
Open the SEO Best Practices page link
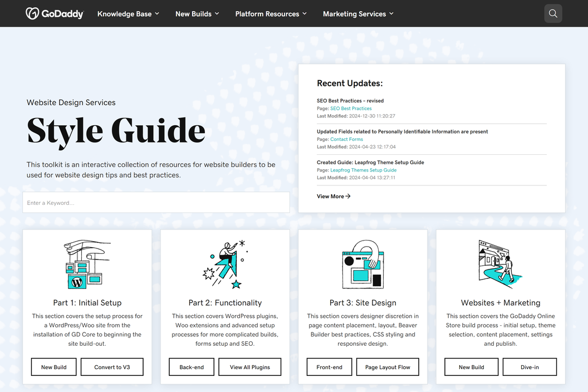(351, 109)
